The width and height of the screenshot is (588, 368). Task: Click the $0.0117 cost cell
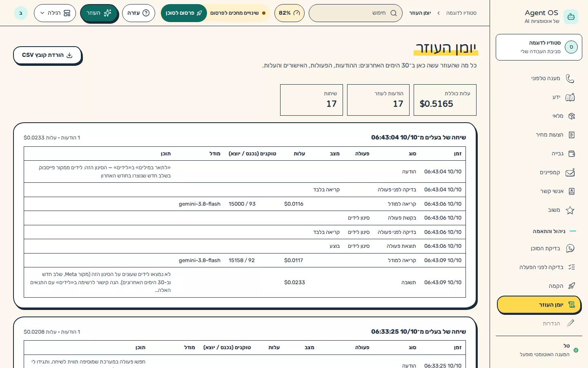click(x=294, y=260)
